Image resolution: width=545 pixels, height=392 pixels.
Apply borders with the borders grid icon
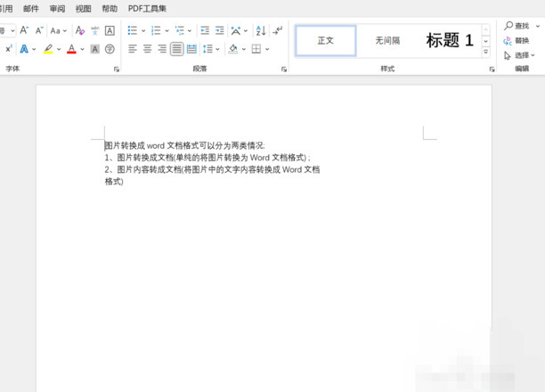coord(256,49)
